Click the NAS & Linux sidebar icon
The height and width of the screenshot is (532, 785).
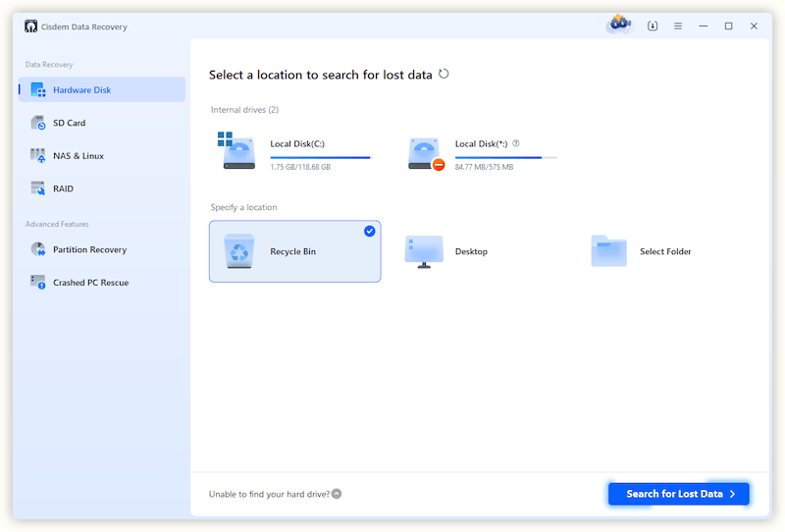tap(38, 156)
